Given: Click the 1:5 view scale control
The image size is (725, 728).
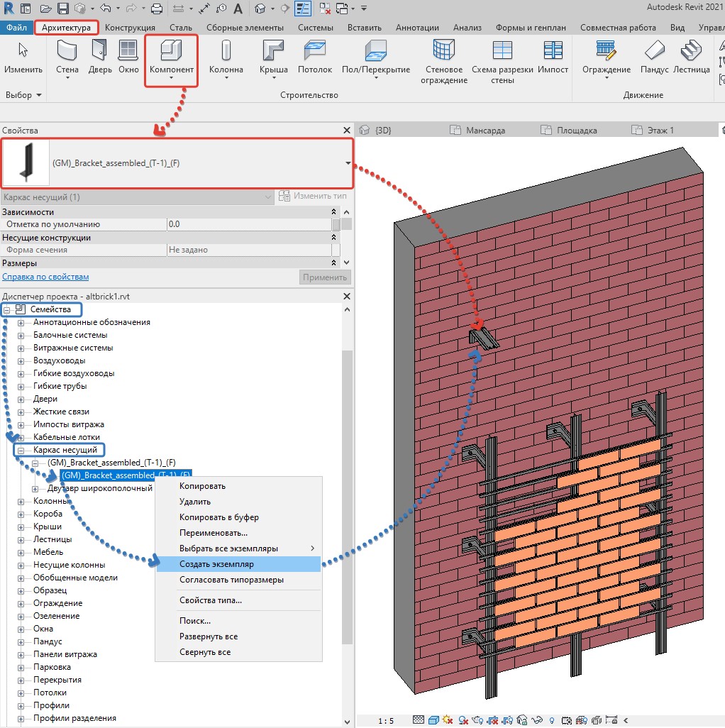Looking at the screenshot, I should coord(386,721).
